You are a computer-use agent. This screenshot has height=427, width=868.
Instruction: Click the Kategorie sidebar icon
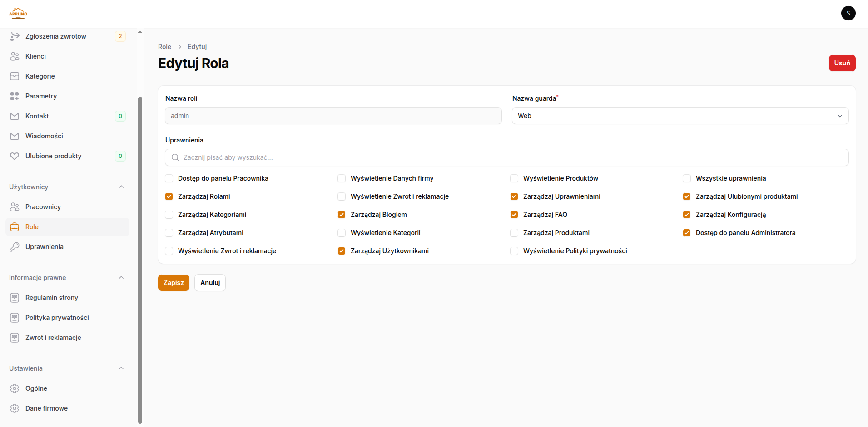(15, 76)
